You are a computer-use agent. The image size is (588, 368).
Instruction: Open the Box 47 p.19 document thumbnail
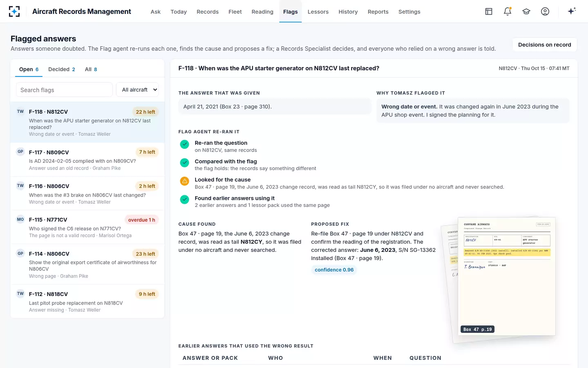(506, 276)
